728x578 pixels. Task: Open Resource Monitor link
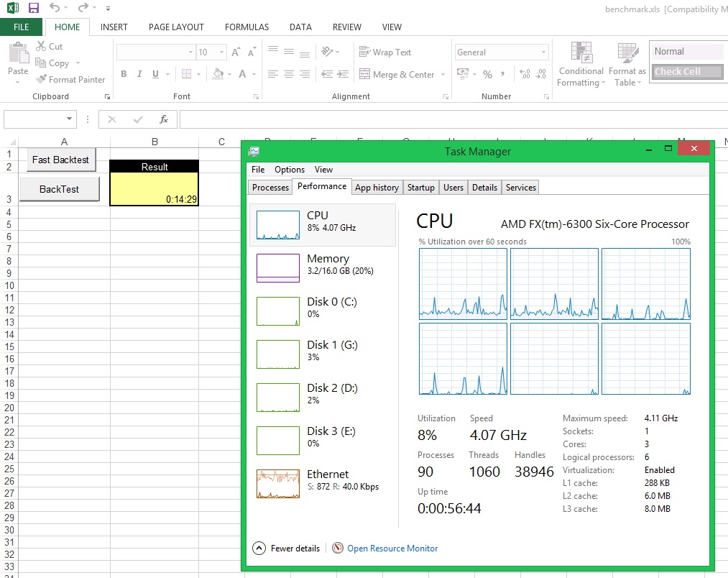click(392, 549)
